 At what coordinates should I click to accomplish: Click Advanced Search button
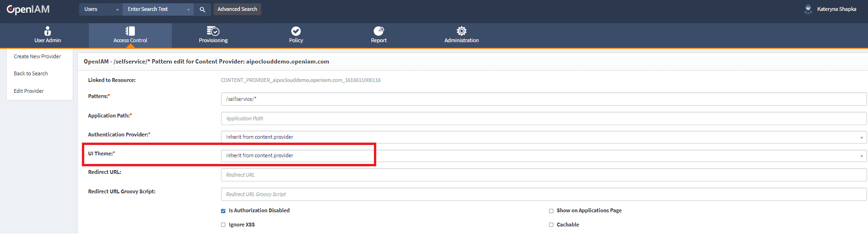pos(237,9)
